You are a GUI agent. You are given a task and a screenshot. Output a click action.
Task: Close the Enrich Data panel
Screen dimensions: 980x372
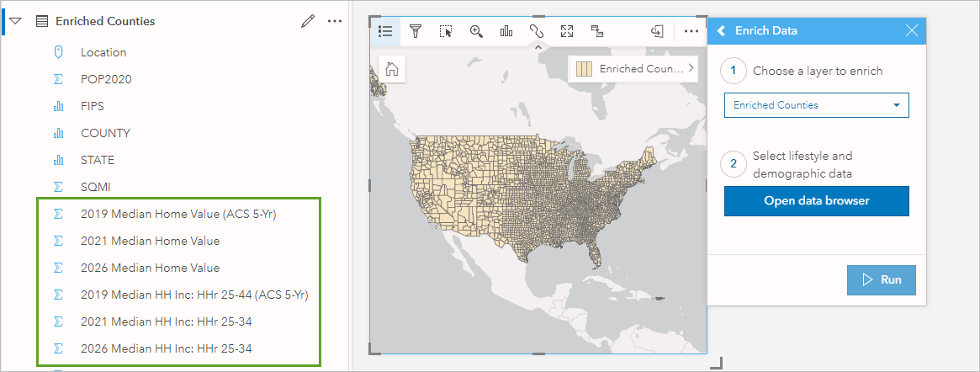[x=912, y=30]
